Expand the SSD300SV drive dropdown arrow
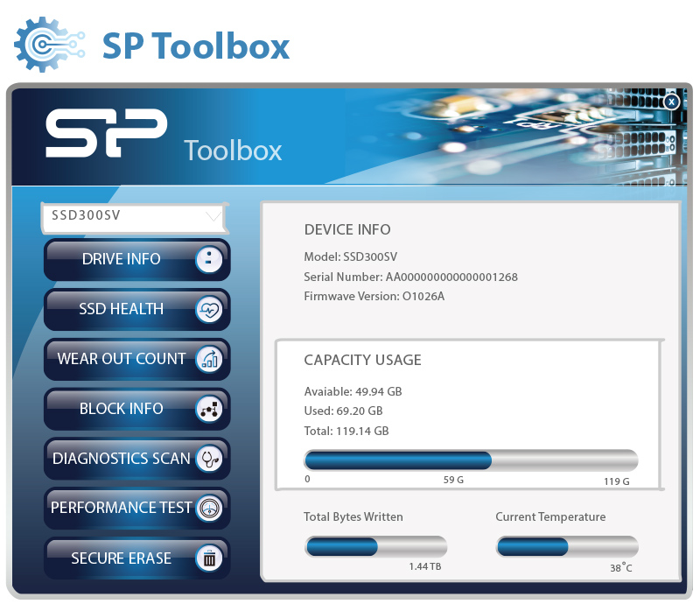 click(x=213, y=217)
